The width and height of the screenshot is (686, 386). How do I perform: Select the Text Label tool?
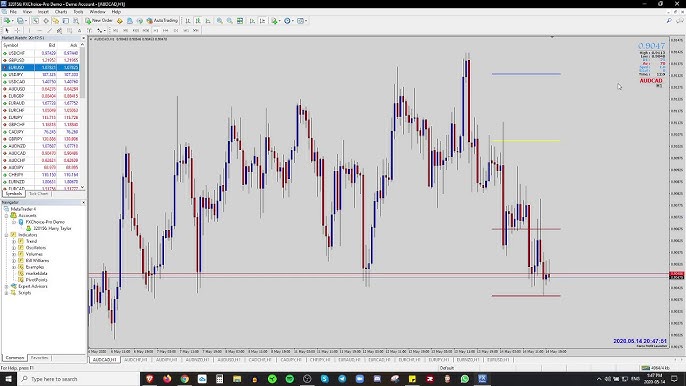click(89, 30)
